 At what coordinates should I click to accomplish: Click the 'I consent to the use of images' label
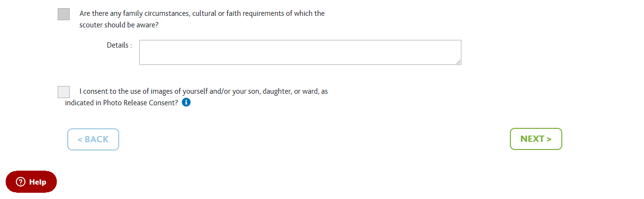point(197,97)
